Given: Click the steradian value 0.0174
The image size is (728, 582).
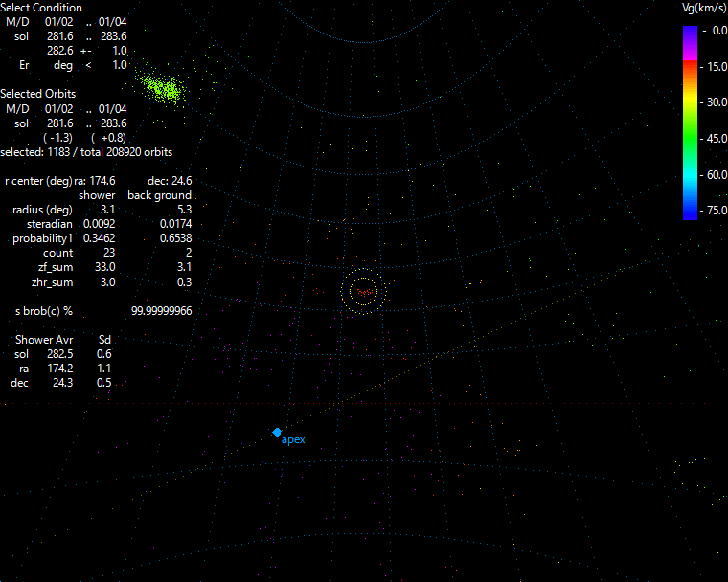Looking at the screenshot, I should (x=176, y=224).
